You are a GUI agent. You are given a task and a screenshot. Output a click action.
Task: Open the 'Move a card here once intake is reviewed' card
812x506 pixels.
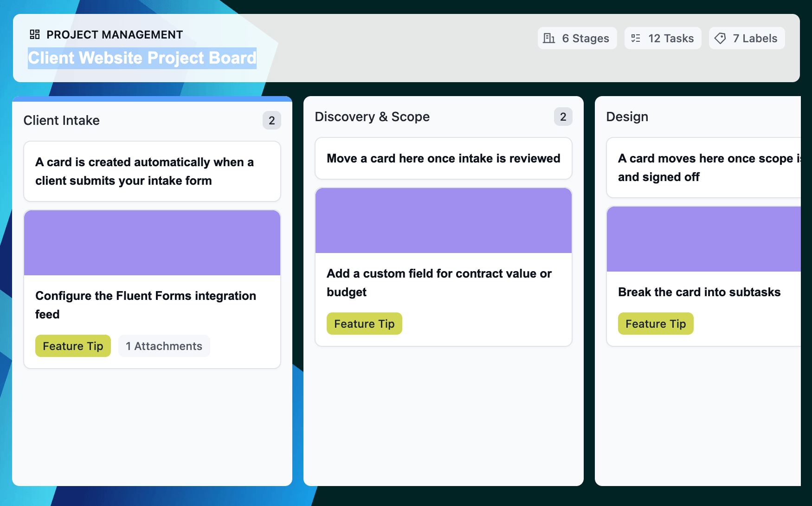point(444,158)
